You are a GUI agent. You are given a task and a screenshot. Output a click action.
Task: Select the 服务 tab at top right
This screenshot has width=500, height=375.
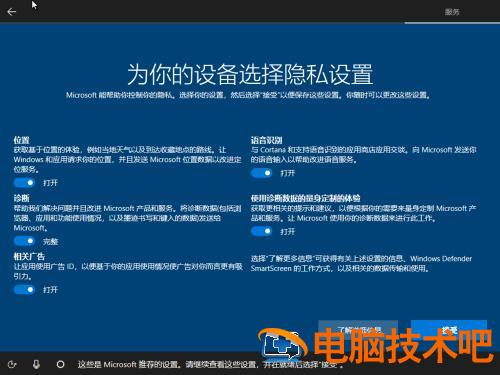coord(452,12)
